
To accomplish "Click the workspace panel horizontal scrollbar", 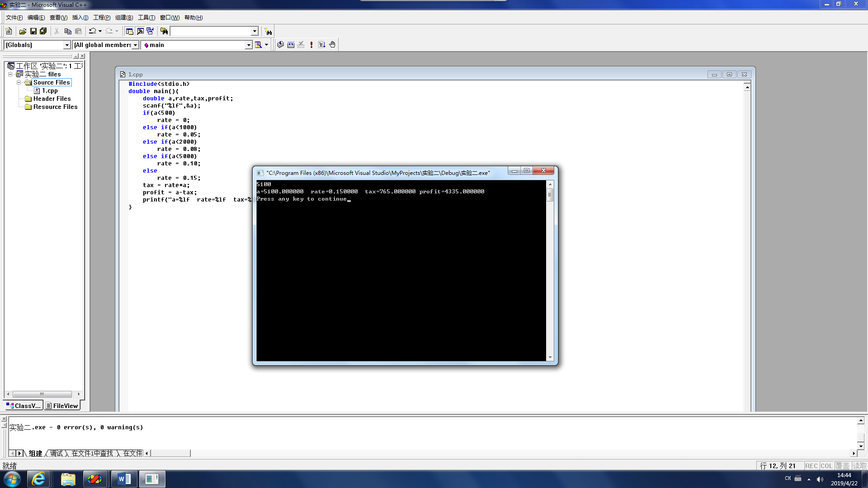I will [42, 394].
